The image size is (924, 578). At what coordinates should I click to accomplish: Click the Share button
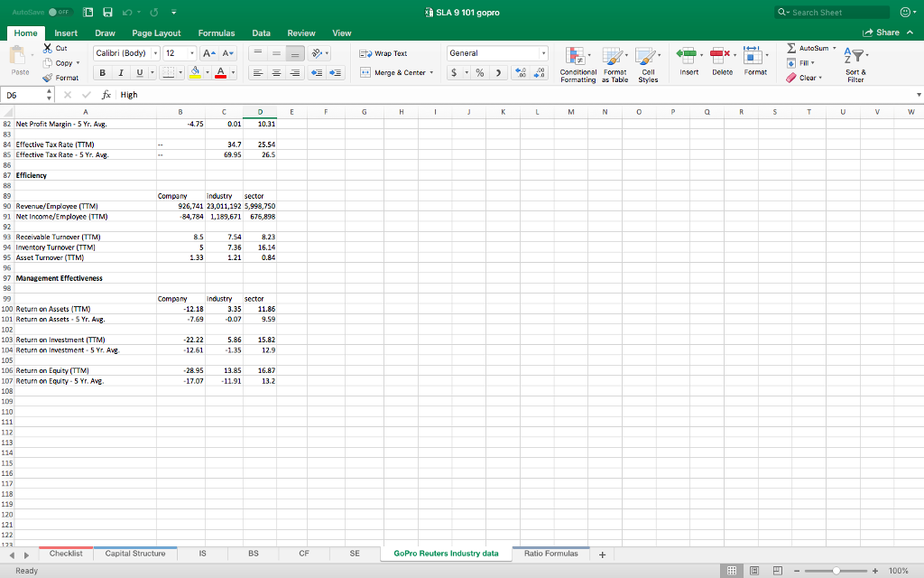[881, 33]
